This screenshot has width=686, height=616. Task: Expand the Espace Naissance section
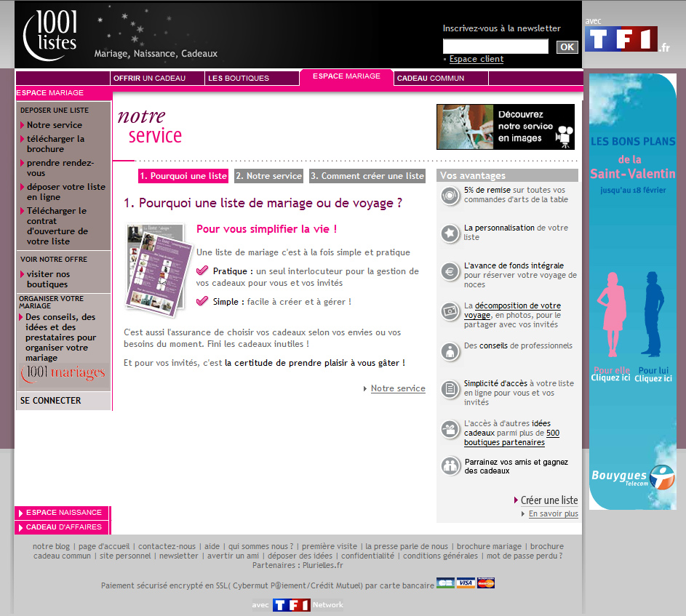(63, 513)
